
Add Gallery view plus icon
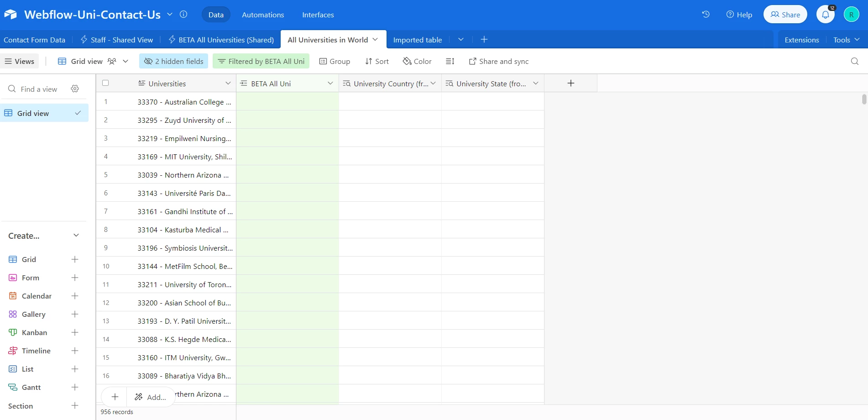[x=75, y=314]
